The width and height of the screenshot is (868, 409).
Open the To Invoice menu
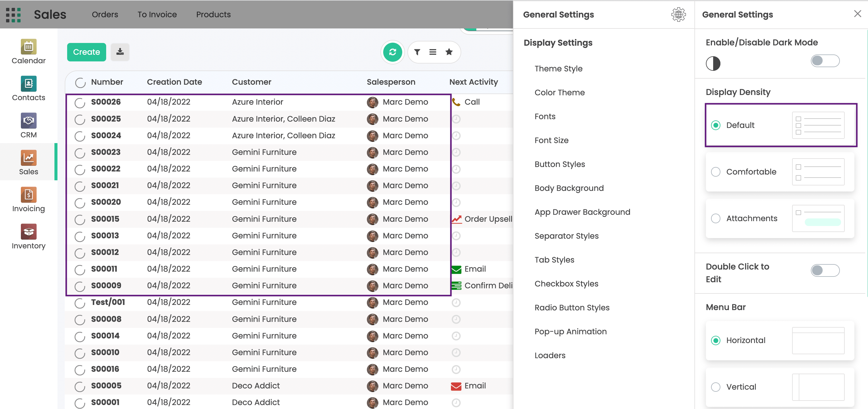(157, 15)
